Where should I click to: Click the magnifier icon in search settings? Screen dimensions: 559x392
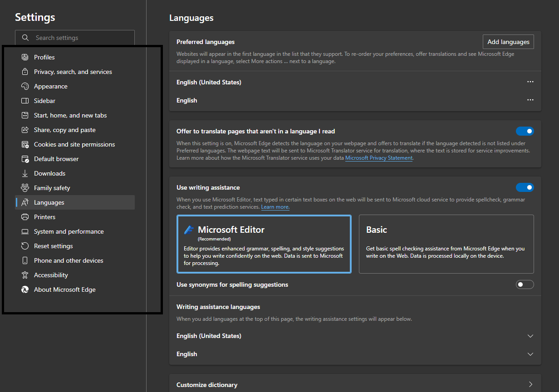[26, 38]
